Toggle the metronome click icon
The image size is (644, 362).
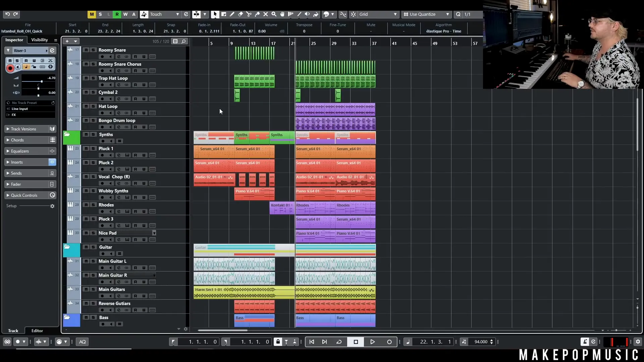pos(585,342)
